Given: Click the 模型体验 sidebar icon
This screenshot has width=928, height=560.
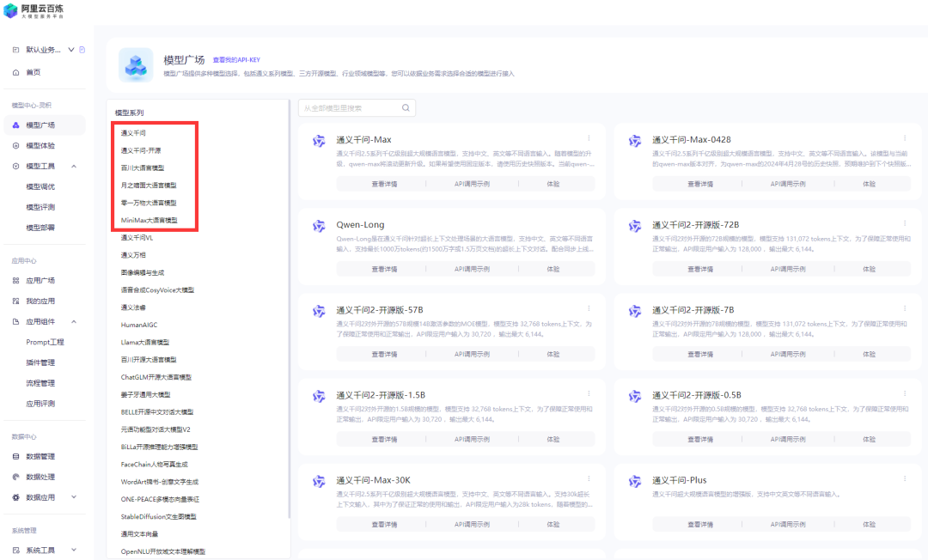Looking at the screenshot, I should tap(16, 145).
